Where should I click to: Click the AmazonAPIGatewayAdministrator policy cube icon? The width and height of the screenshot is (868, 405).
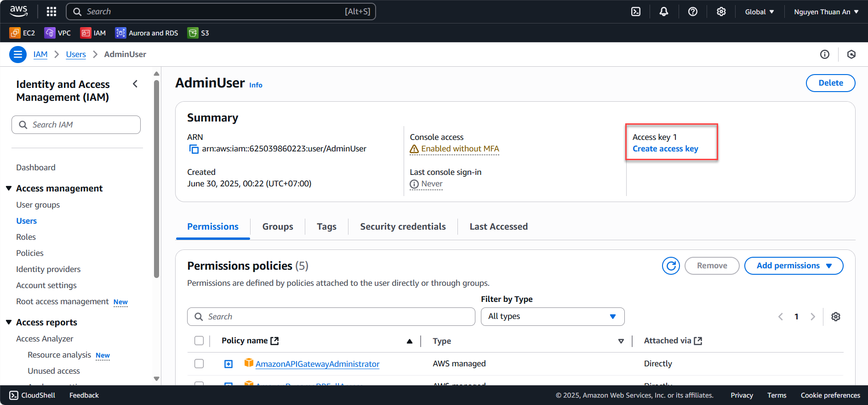coord(249,363)
